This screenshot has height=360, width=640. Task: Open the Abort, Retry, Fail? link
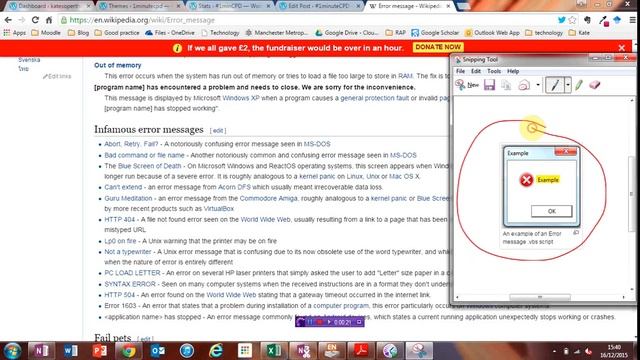coord(131,144)
